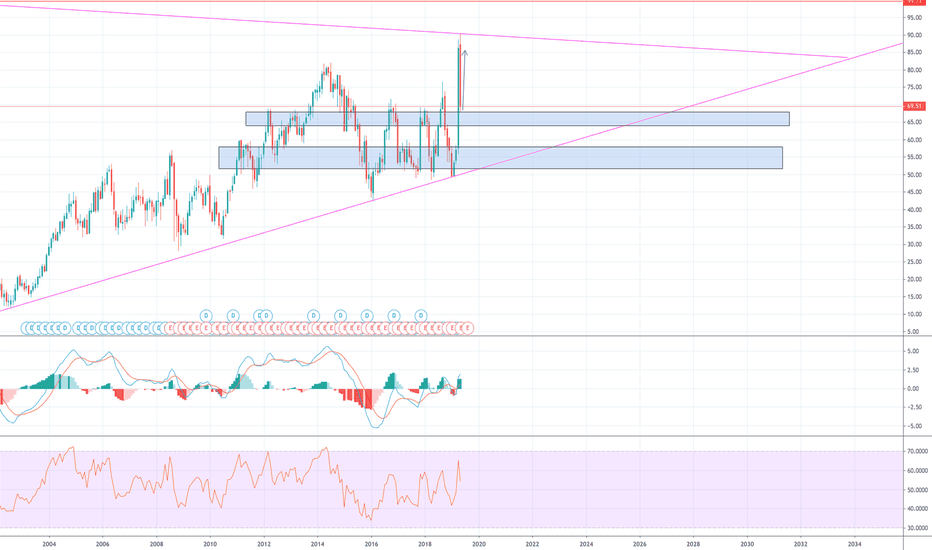Click the -5.00 MACD axis label
The height and width of the screenshot is (550, 932).
coord(913,426)
